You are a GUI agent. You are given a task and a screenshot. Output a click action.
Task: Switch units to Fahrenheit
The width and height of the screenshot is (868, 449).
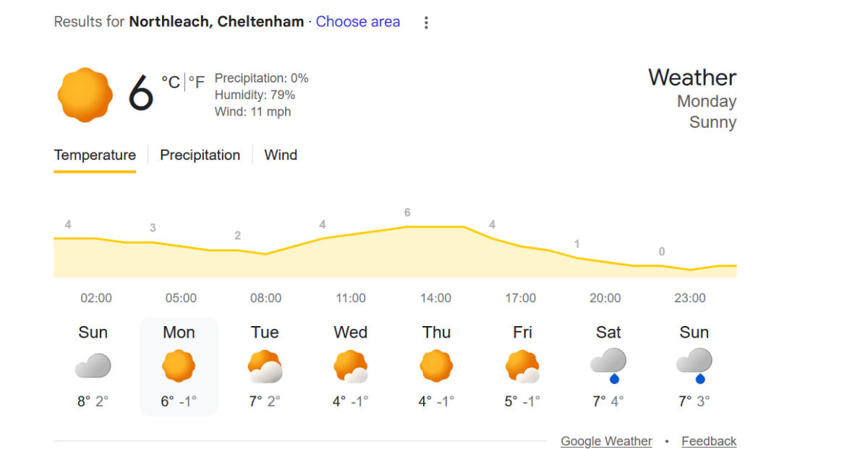coord(197,82)
